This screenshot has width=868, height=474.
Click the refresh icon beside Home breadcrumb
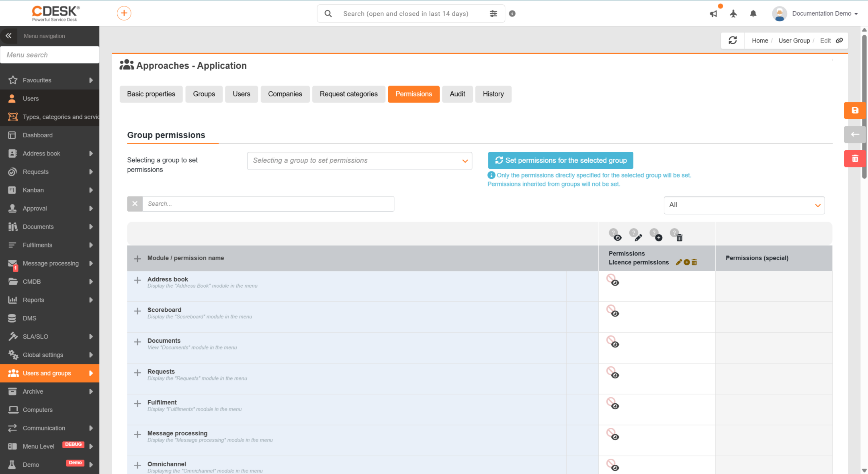tap(733, 41)
